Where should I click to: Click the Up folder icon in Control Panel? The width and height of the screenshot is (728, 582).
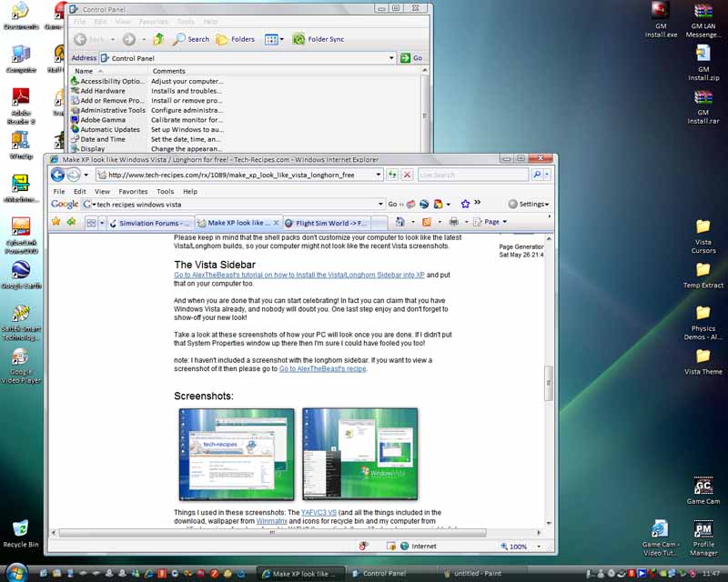pos(158,39)
